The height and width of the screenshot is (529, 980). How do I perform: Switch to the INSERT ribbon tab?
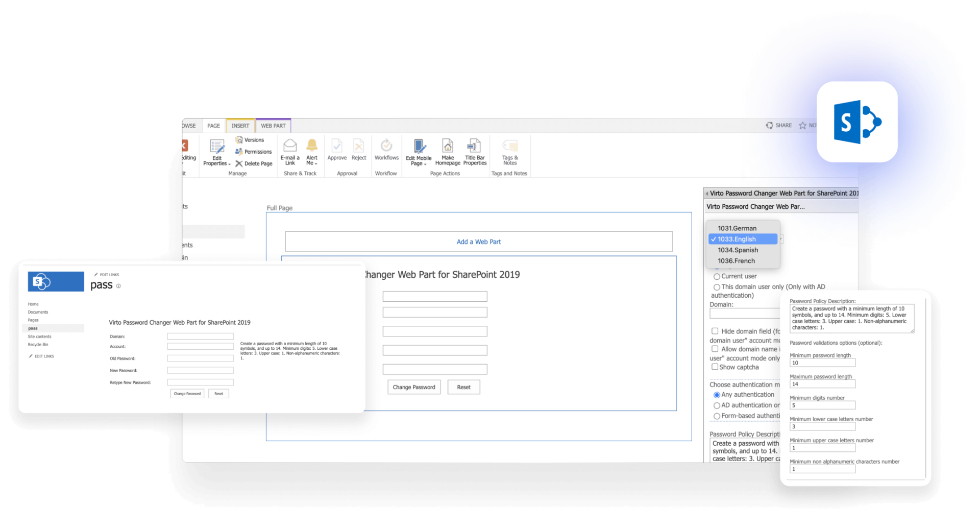pyautogui.click(x=240, y=125)
